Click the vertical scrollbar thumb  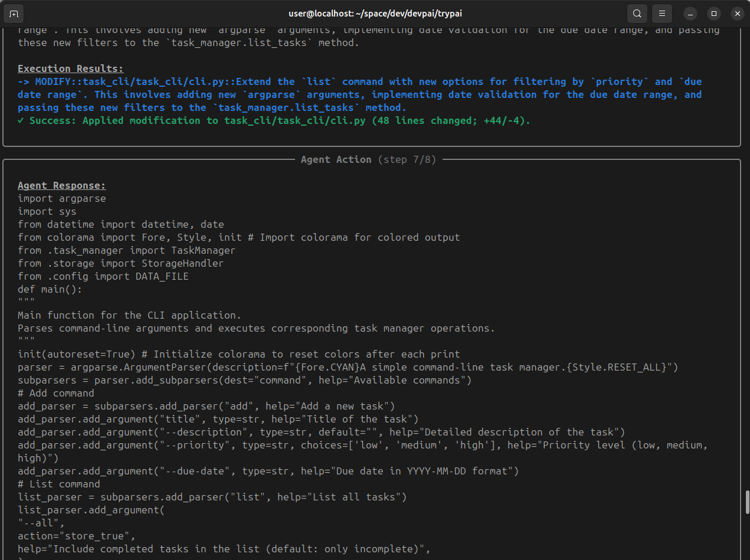pos(748,502)
